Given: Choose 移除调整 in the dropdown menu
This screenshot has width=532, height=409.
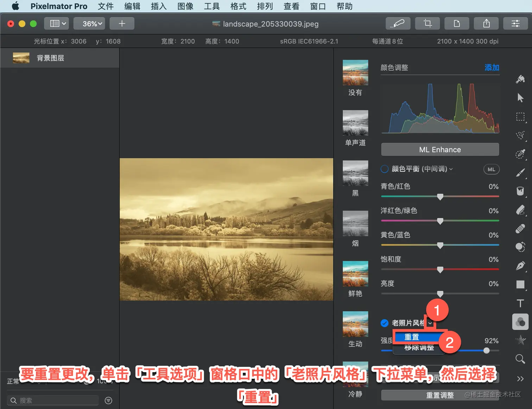Looking at the screenshot, I should pos(419,348).
